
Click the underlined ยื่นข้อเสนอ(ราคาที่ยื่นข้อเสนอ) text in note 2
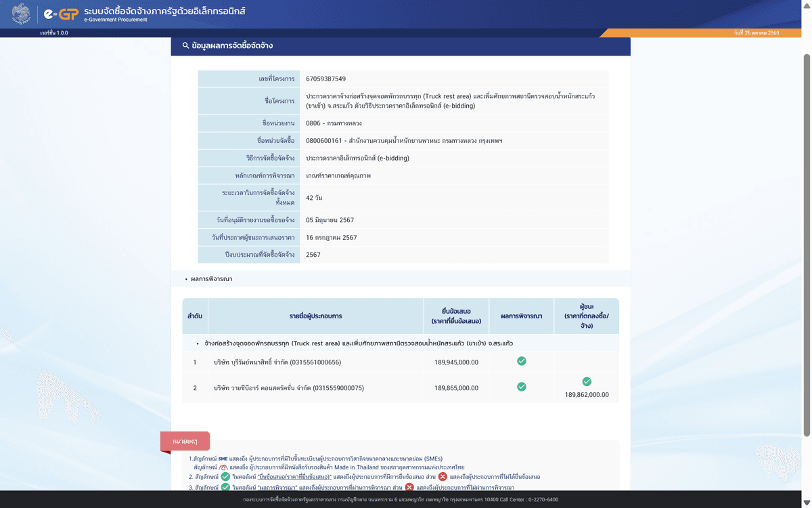point(295,477)
